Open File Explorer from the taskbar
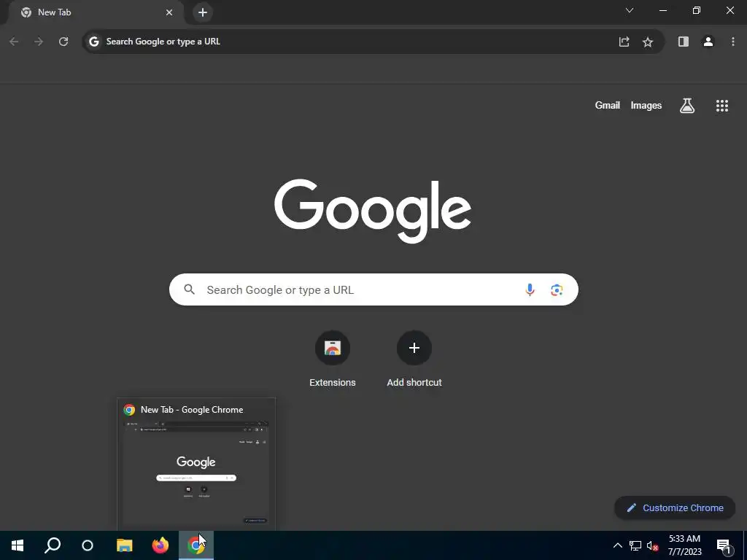Image resolution: width=747 pixels, height=560 pixels. 124,545
